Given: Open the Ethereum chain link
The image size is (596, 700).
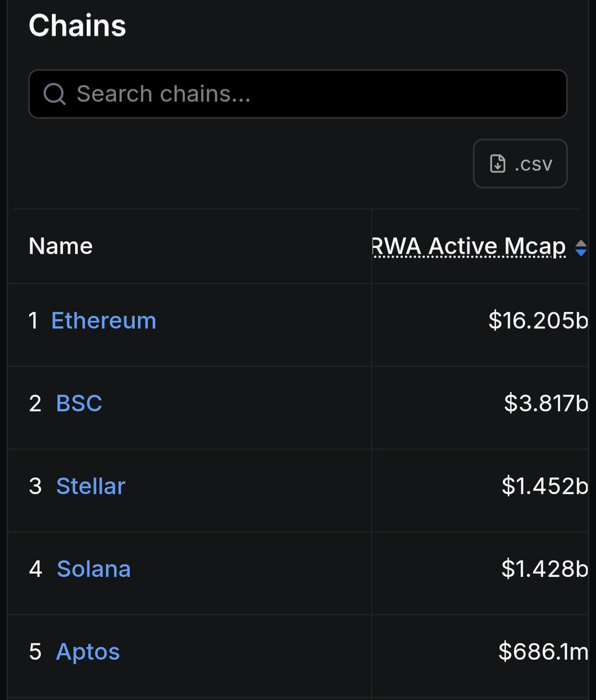Looking at the screenshot, I should click(104, 321).
